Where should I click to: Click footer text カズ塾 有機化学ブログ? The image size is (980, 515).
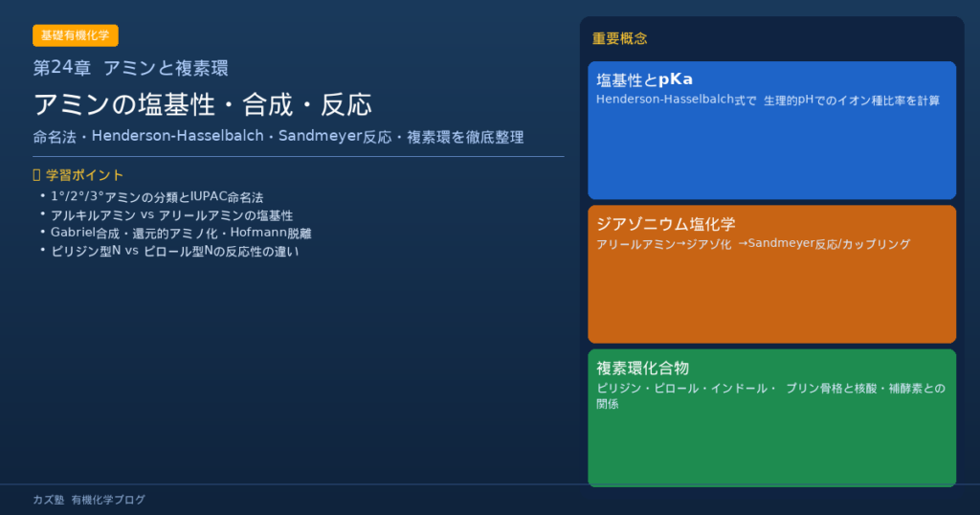pyautogui.click(x=89, y=500)
